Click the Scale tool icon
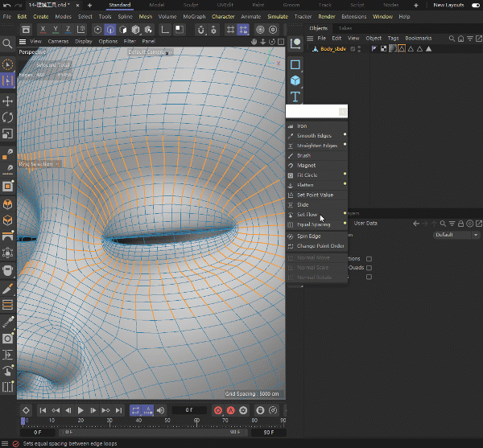The height and width of the screenshot is (448, 483). point(8,134)
